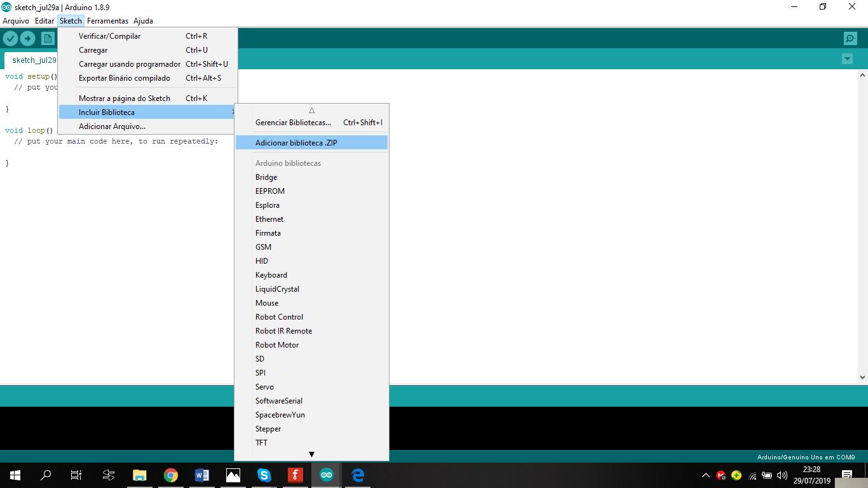The image size is (868, 488).
Task: Open the Action Center notifications icon
Action: [847, 475]
